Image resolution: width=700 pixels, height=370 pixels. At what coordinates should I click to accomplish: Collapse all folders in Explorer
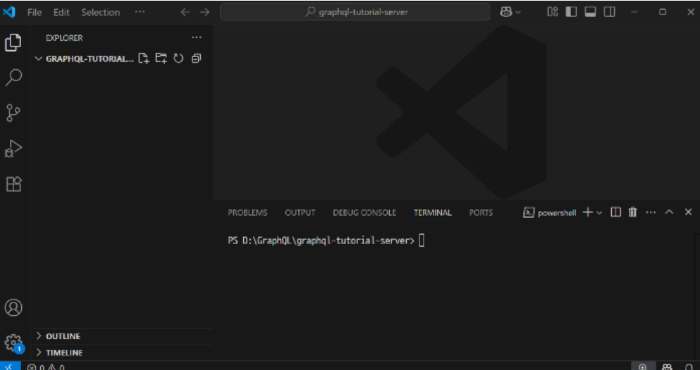(196, 58)
